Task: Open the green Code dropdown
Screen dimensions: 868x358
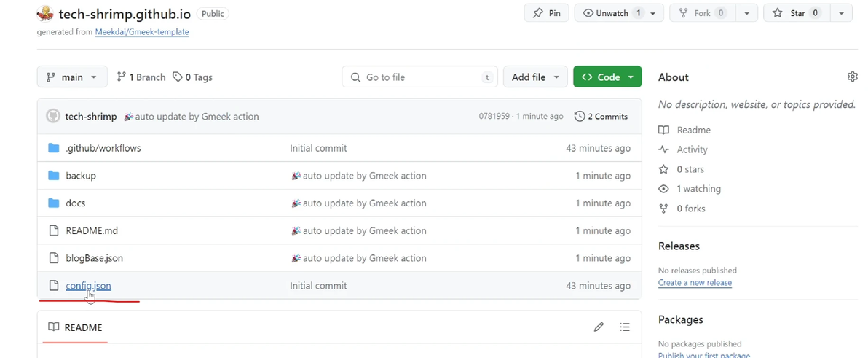Action: coord(607,77)
